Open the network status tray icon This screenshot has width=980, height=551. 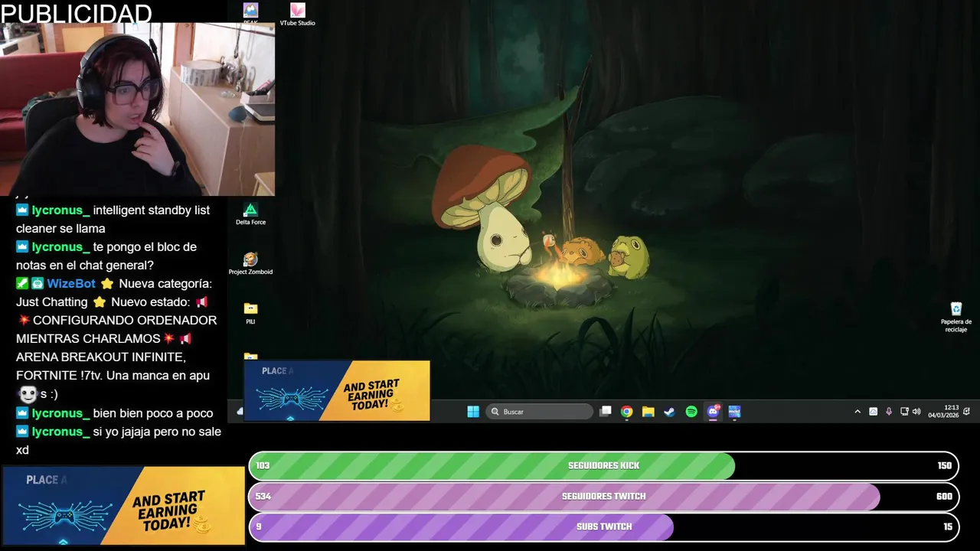pyautogui.click(x=904, y=412)
